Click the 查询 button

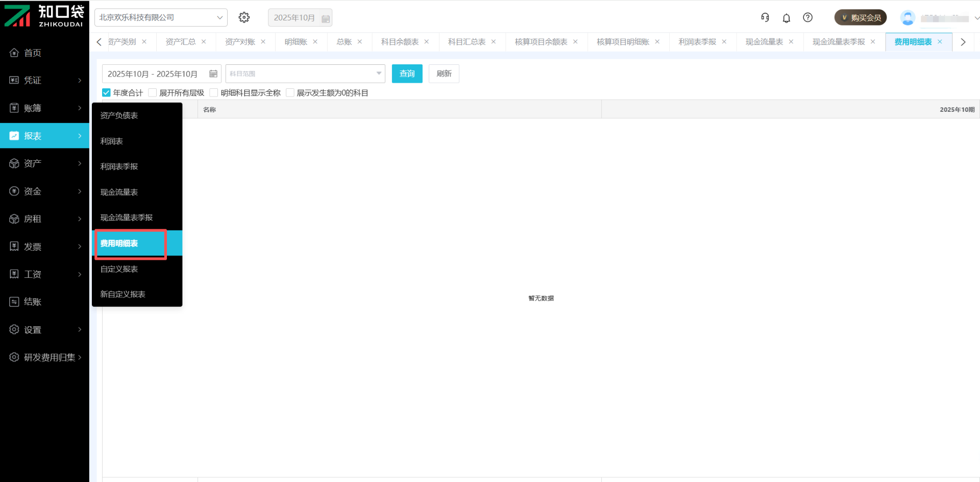coord(407,74)
